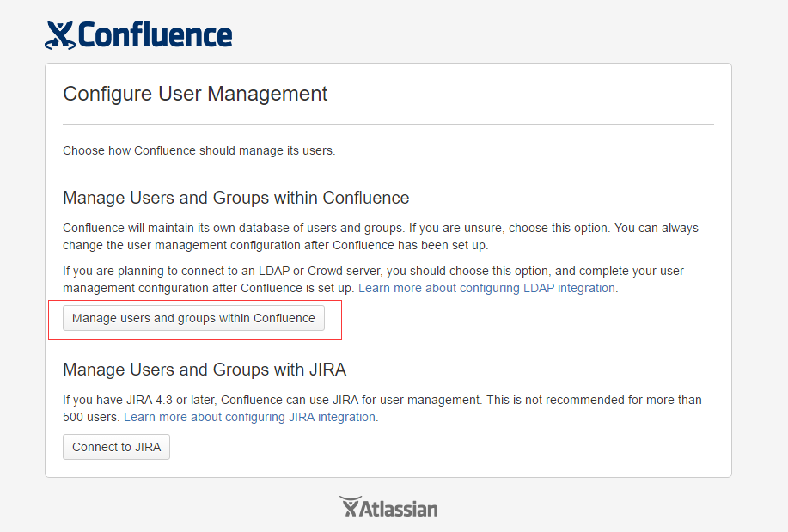
Task: Open 'Learn more about configuring LDAP integration' link
Action: click(x=487, y=288)
